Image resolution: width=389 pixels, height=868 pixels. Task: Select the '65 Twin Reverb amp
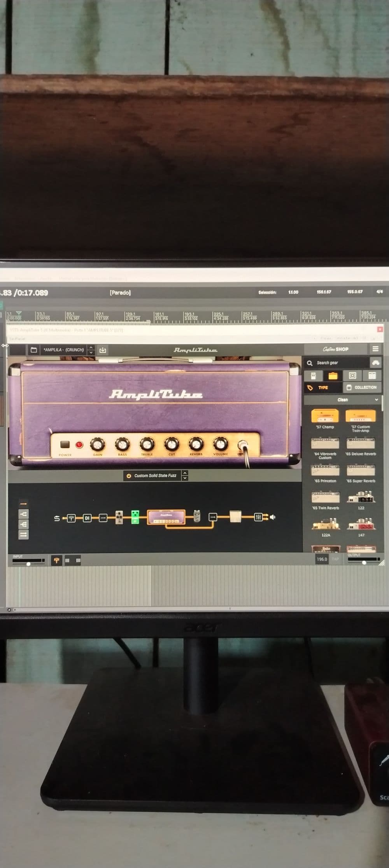click(x=326, y=497)
